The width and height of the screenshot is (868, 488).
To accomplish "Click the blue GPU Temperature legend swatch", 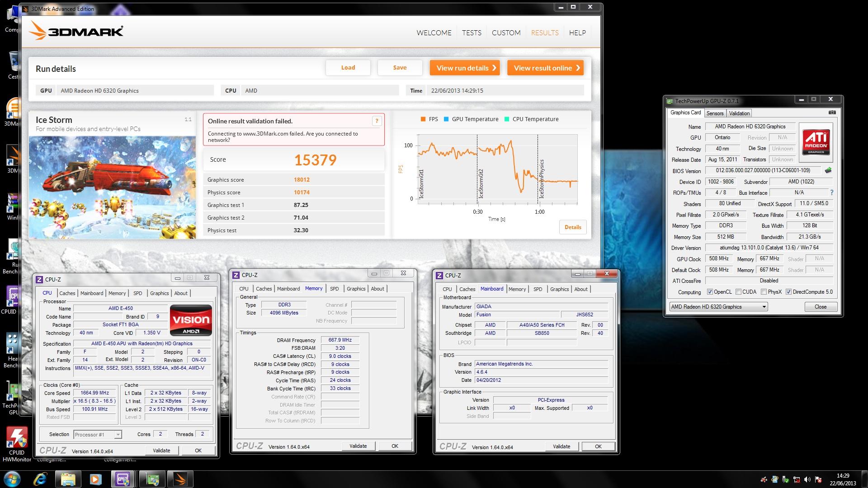I will (446, 119).
